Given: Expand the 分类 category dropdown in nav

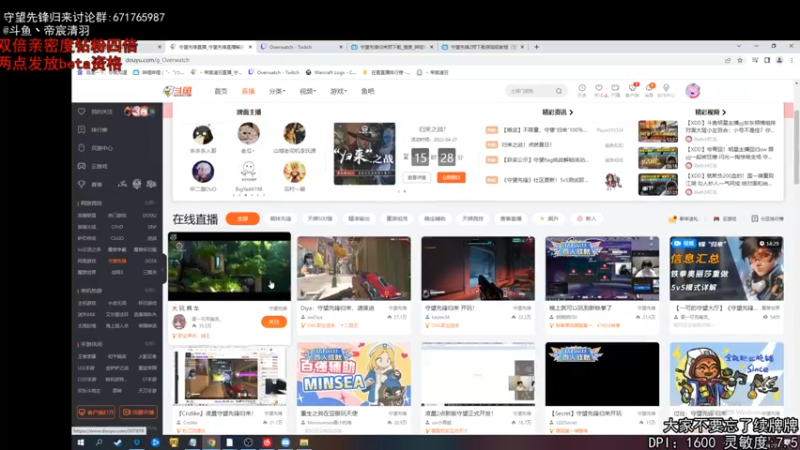Looking at the screenshot, I should (x=277, y=91).
